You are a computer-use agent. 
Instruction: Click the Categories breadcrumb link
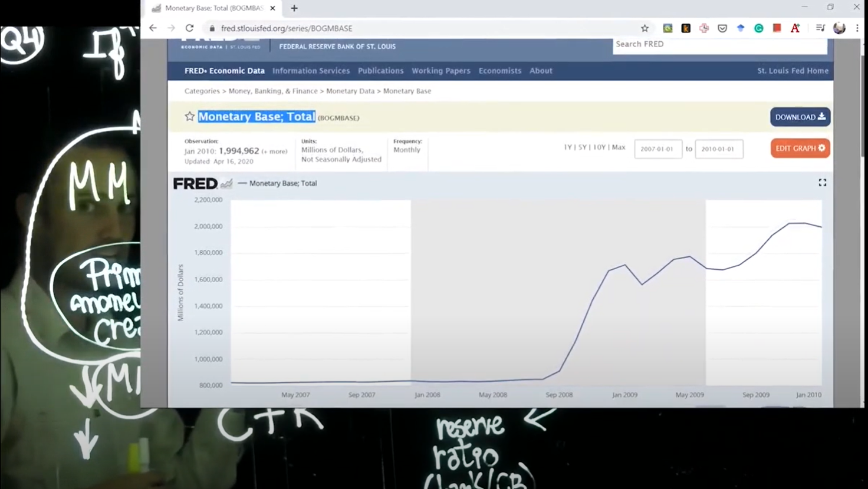point(202,91)
